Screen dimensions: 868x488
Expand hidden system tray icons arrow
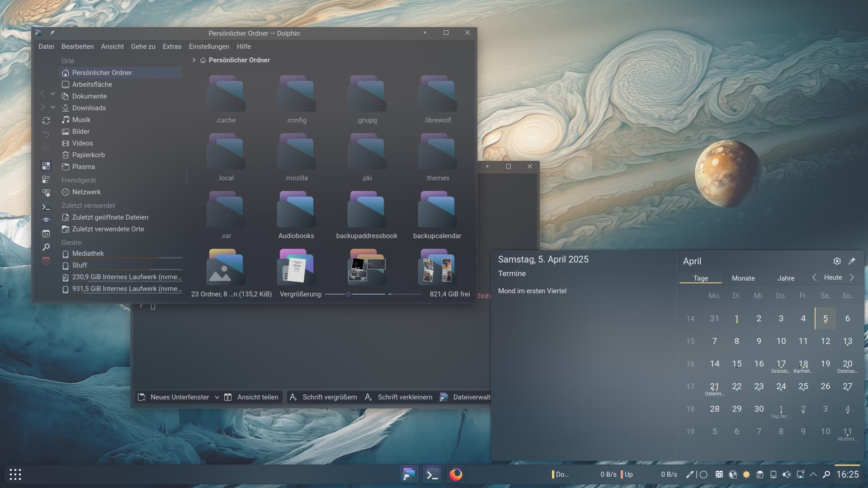[x=813, y=474]
